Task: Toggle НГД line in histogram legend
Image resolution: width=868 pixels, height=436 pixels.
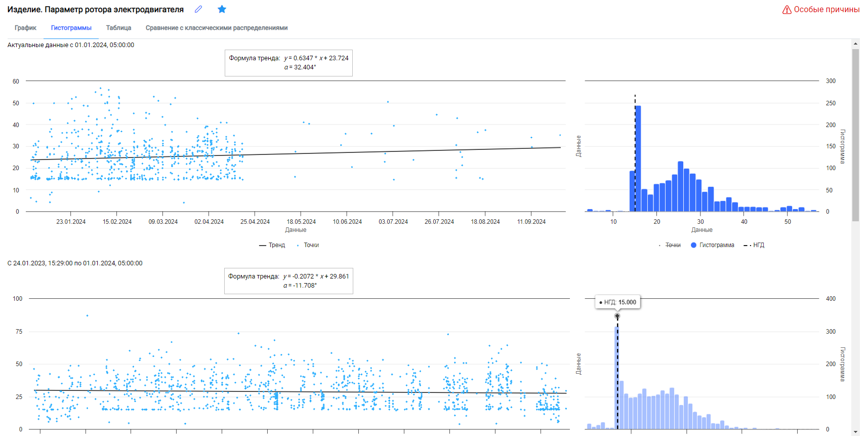Action: tap(754, 245)
